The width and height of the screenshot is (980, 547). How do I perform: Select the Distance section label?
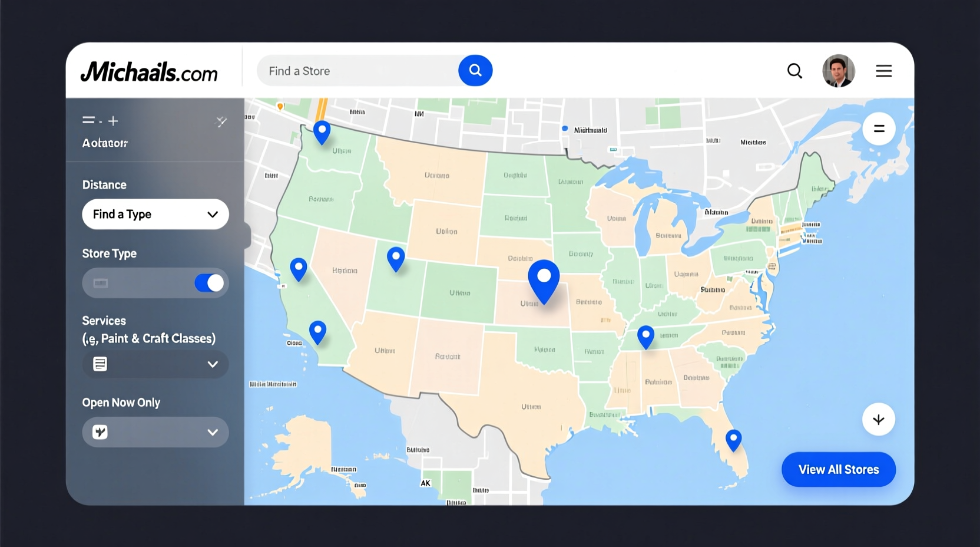point(104,184)
